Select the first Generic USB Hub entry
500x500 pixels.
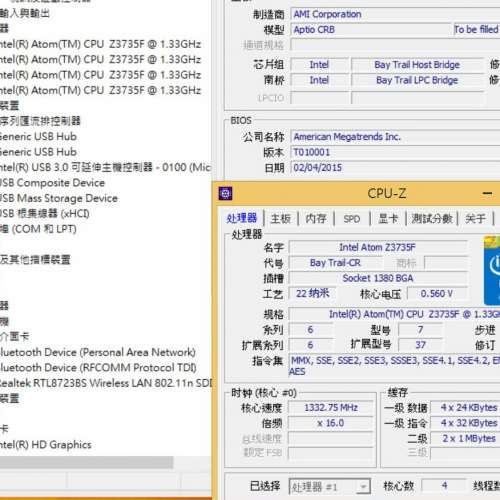(38, 136)
